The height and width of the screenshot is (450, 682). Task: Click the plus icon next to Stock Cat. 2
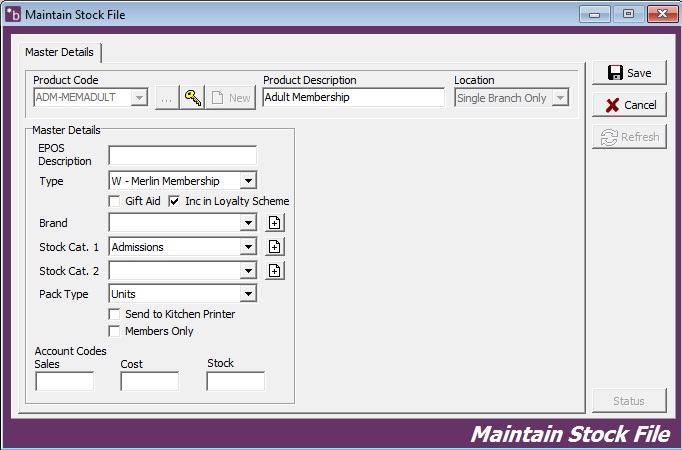click(x=275, y=270)
